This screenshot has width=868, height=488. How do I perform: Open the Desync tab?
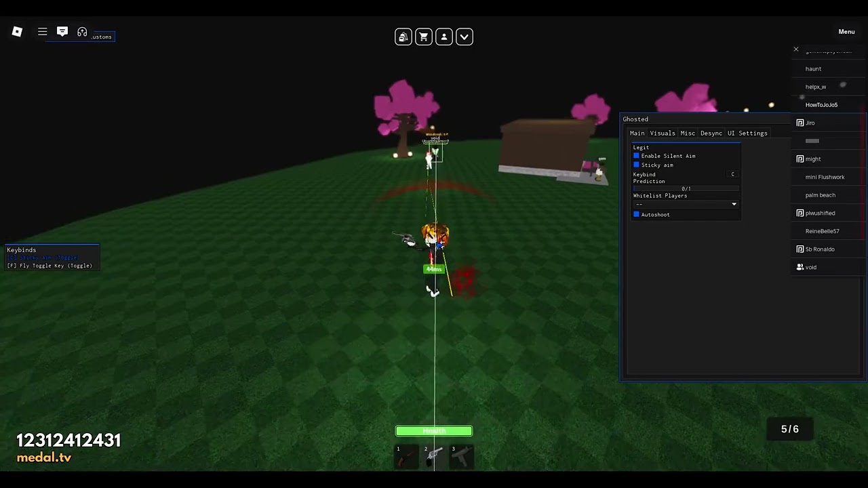click(711, 134)
